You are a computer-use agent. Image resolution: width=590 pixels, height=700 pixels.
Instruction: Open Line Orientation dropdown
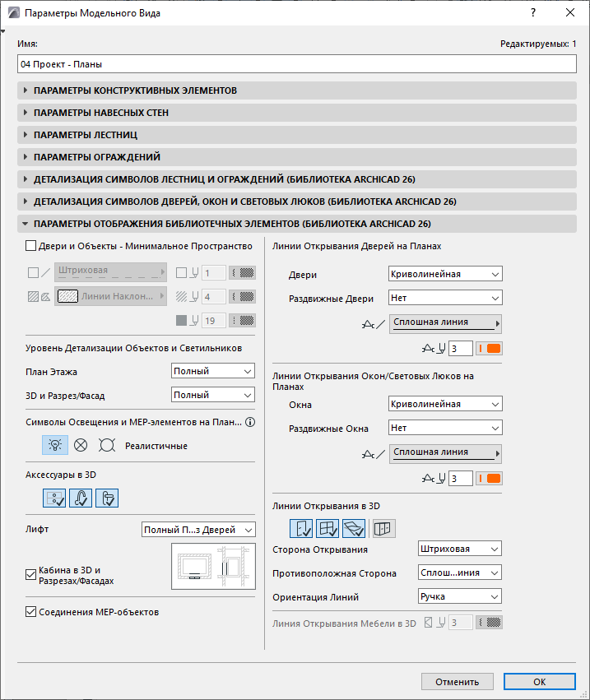coord(460,596)
